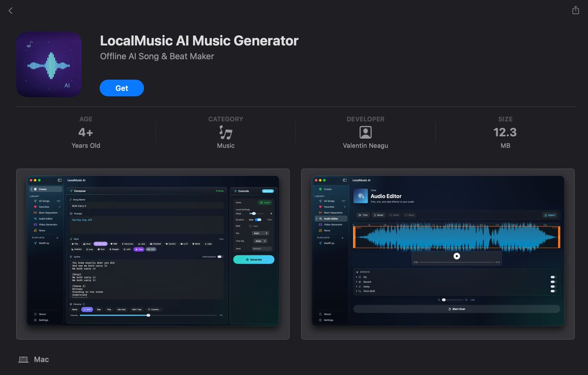Click the Seed Random field
Screen dimensions: 588x375
pyautogui.click(x=261, y=249)
